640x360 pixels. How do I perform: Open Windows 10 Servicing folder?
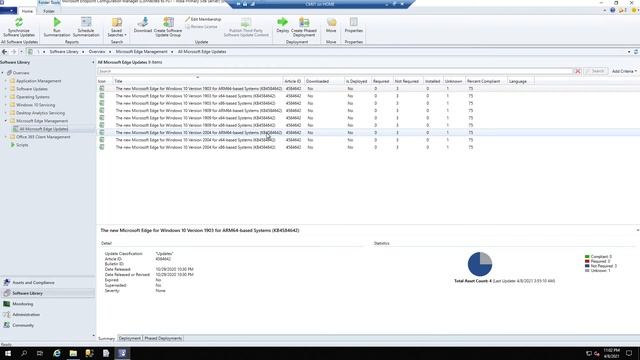(36, 105)
